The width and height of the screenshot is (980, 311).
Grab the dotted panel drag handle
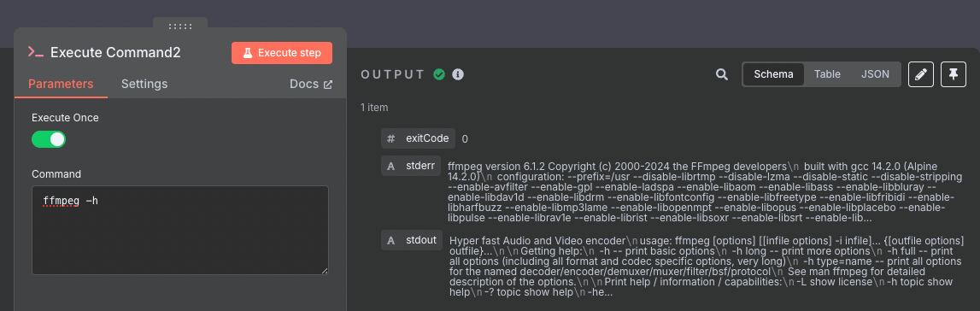pos(180,26)
